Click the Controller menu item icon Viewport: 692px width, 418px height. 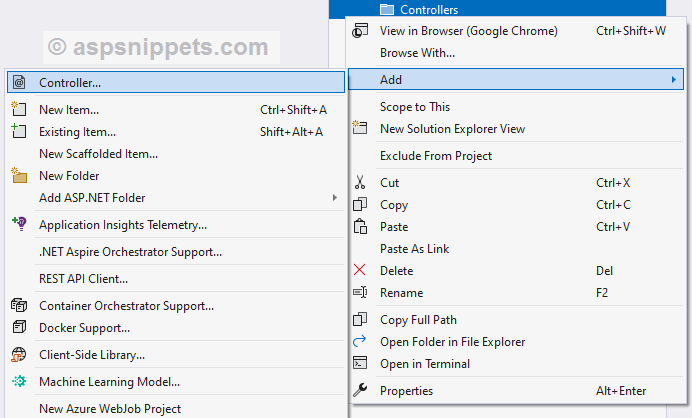[x=19, y=83]
